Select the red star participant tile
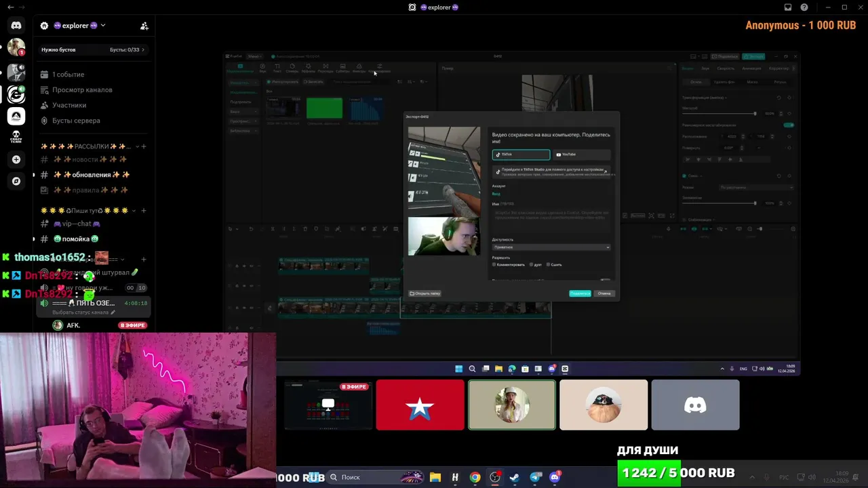This screenshot has width=868, height=488. (420, 405)
